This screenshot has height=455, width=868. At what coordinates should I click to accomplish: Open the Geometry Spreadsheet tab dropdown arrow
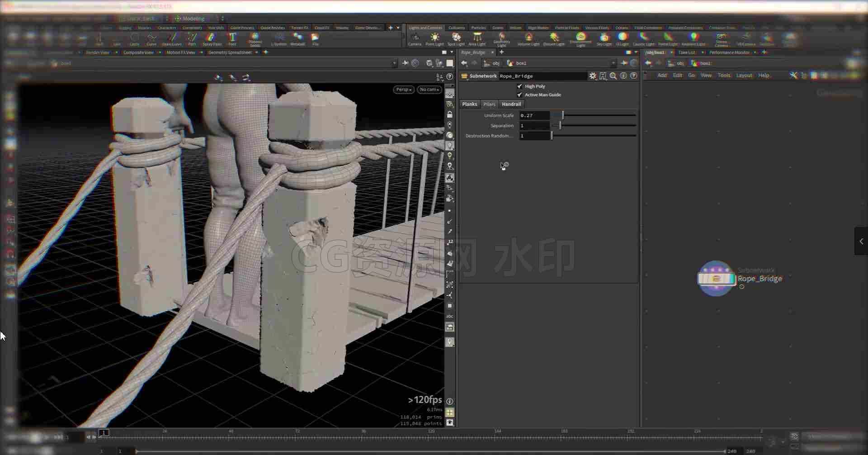(256, 52)
